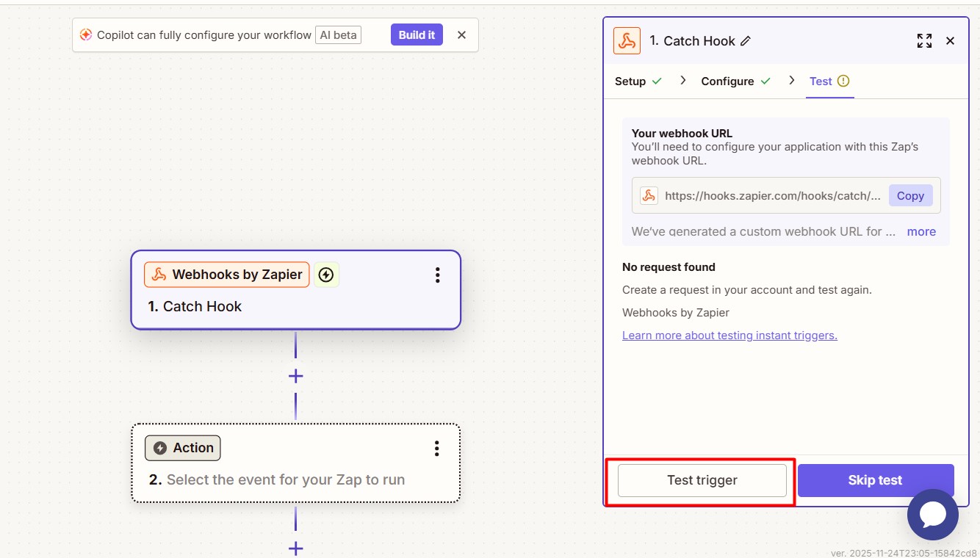Open the chat support bubble
Viewport: 980px width, 558px height.
click(x=932, y=515)
